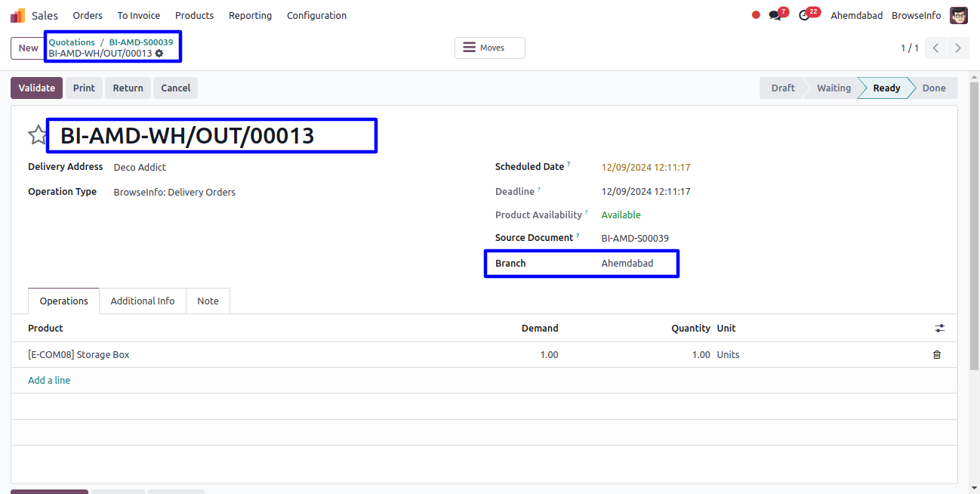The image size is (980, 494).
Task: Go to previous record arrow
Action: coord(935,48)
